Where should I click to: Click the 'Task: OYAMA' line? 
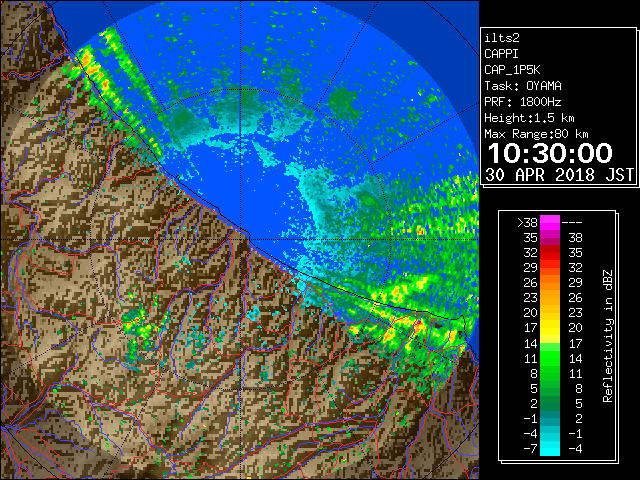(523, 86)
